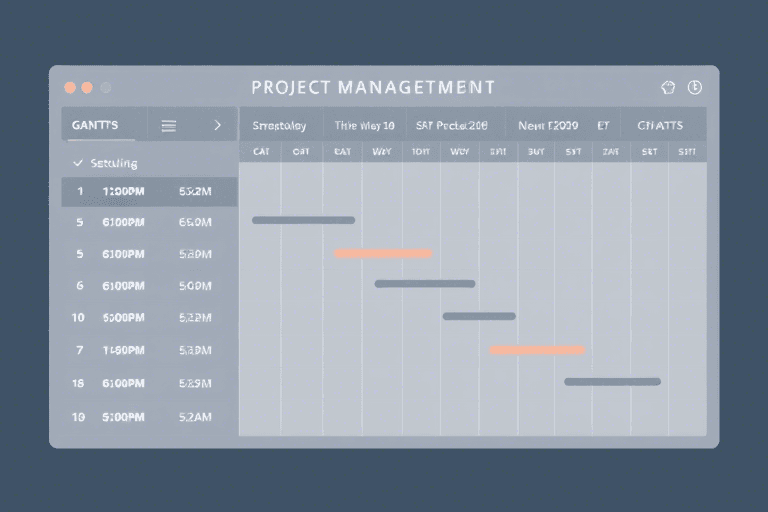Open the Nemt F2009 header item

point(548,126)
